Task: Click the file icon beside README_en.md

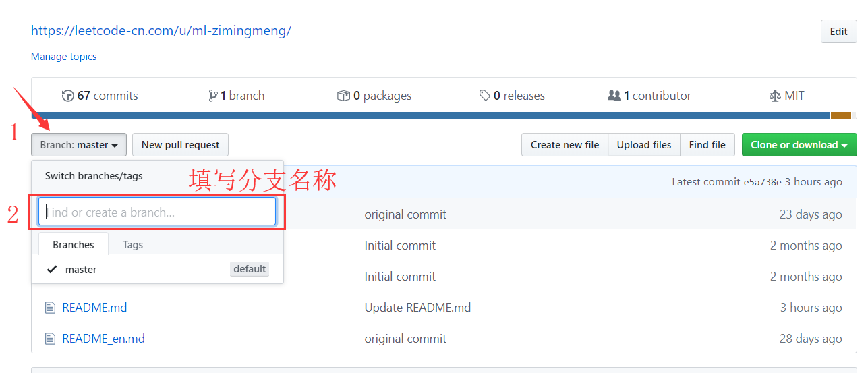Action: pyautogui.click(x=49, y=339)
